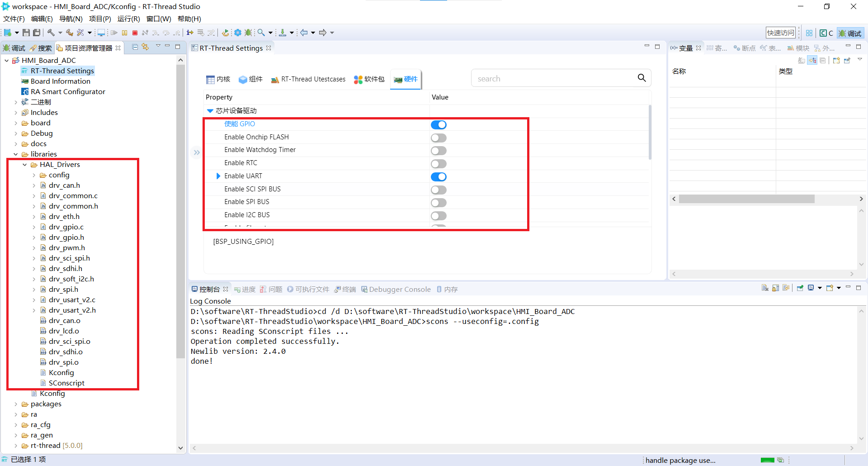Click the Back navigation arrow icon
The height and width of the screenshot is (466, 868).
[x=304, y=33]
